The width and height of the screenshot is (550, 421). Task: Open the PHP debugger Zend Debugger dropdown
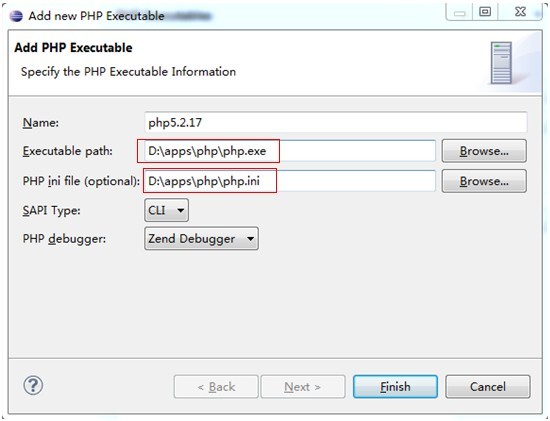click(201, 239)
